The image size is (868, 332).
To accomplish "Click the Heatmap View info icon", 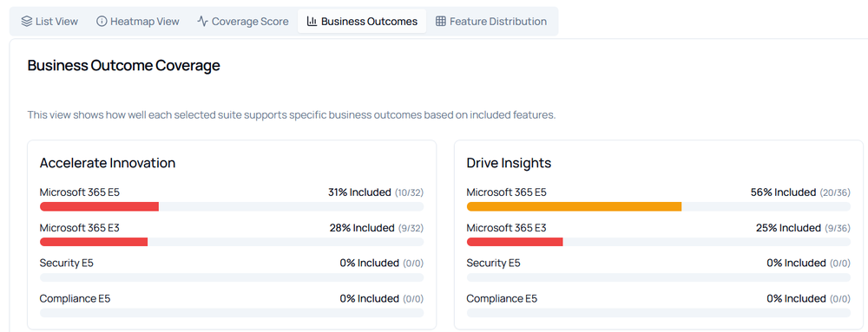I will (x=102, y=22).
